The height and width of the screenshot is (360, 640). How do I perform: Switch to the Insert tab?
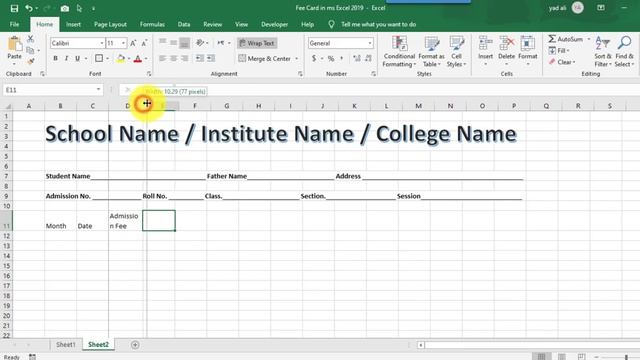(73, 24)
